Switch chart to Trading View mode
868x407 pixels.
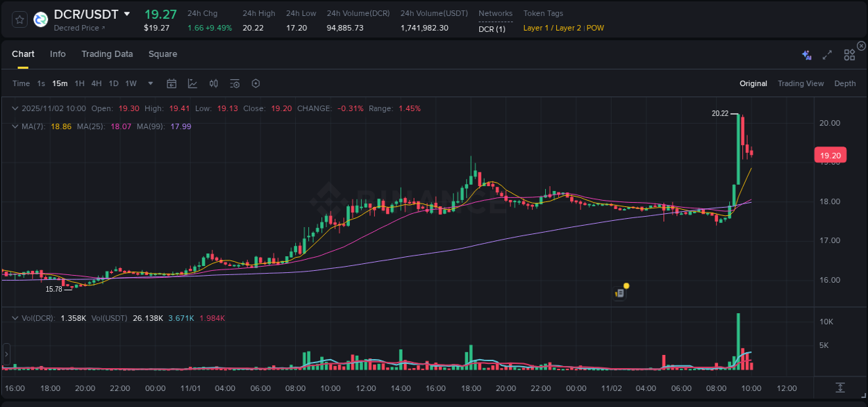pos(801,83)
